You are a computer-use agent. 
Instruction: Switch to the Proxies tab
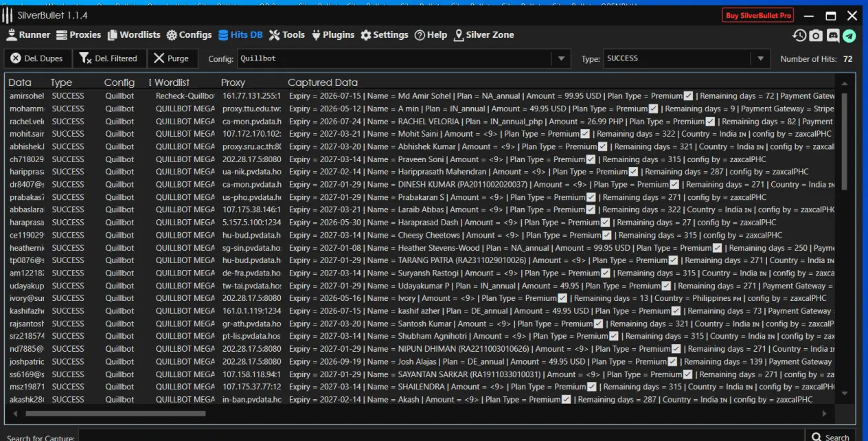point(78,34)
